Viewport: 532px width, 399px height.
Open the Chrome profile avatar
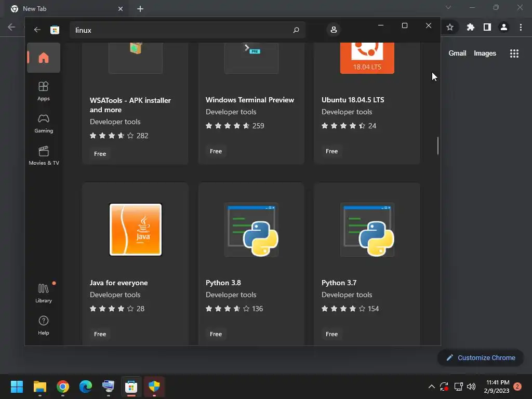point(504,27)
